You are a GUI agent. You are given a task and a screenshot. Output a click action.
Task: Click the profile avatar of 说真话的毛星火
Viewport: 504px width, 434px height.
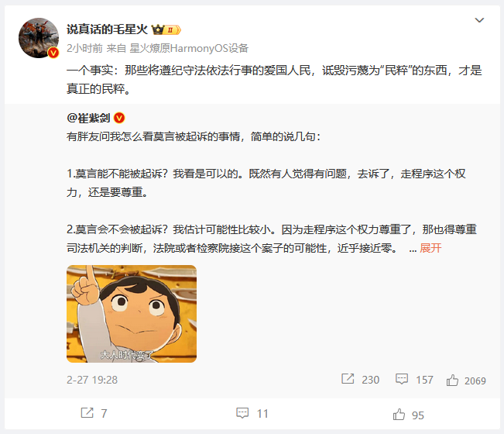tap(39, 38)
